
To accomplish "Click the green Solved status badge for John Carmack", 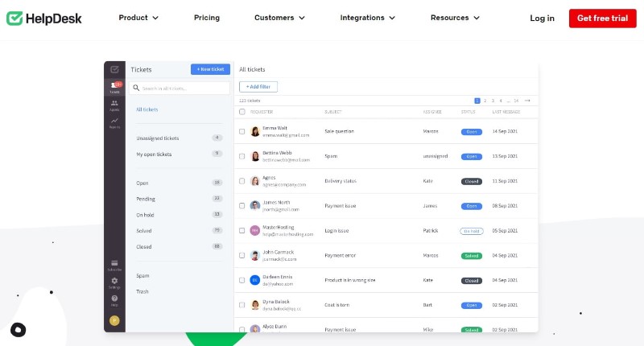I will [471, 256].
